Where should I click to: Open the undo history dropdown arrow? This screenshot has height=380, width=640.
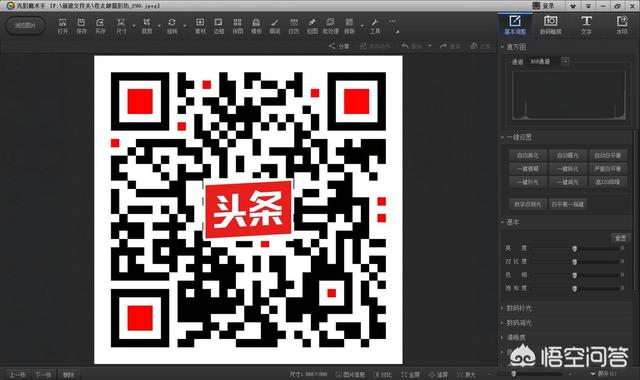click(430, 46)
